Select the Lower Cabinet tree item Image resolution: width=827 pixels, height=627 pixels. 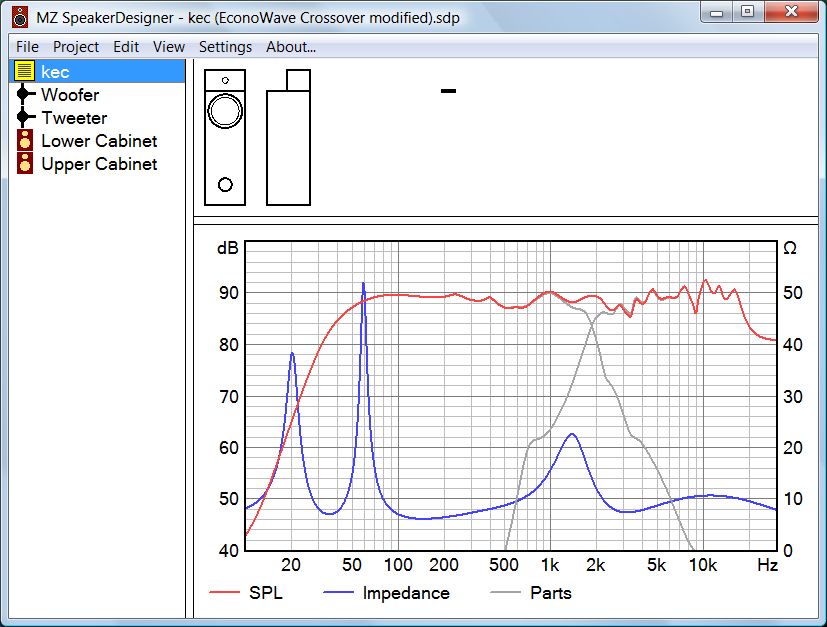tap(99, 141)
